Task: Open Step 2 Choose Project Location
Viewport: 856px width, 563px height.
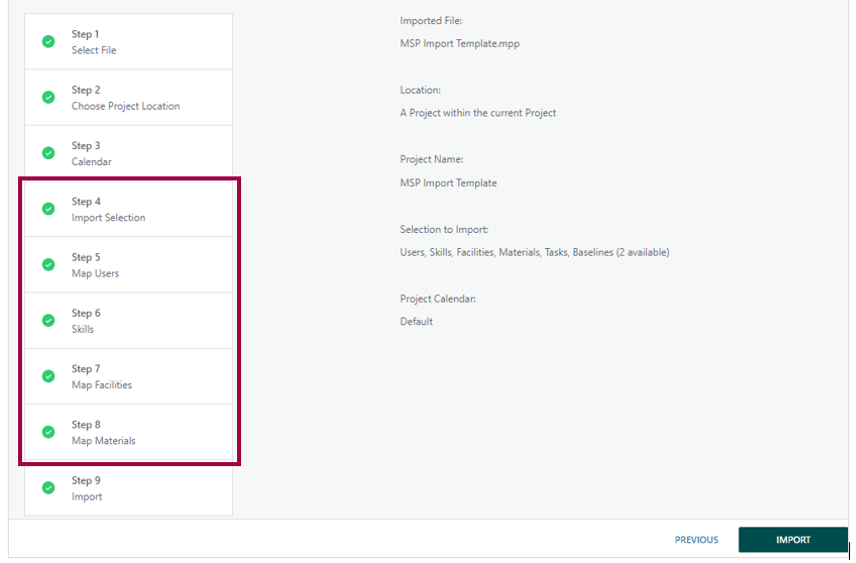Action: 128,97
